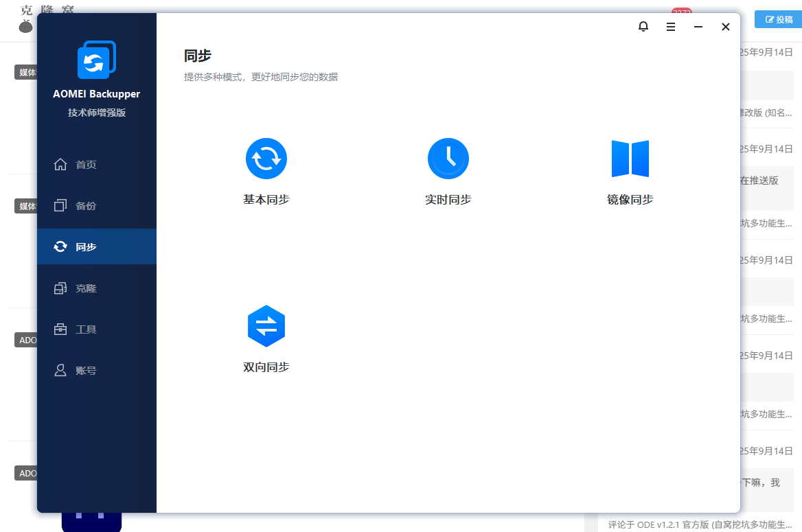Open the Real-time Sync (实时同步) clock icon
Viewport: 802px width, 532px height.
[x=448, y=159]
